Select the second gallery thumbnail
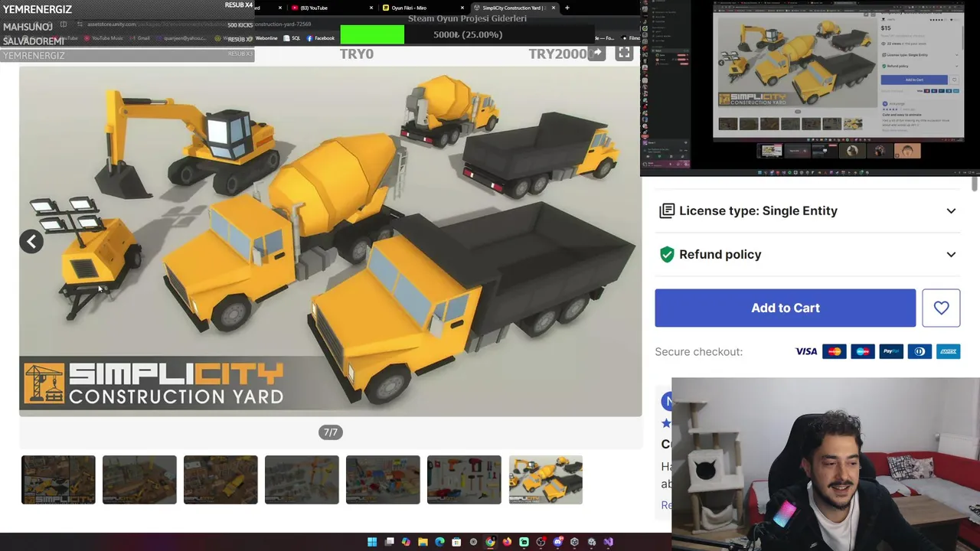Screen dimensions: 980x551 [x=139, y=480]
